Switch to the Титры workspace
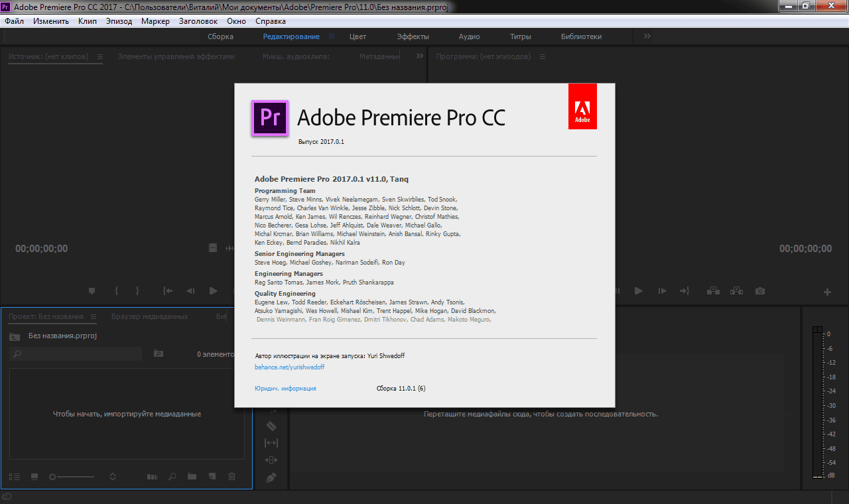The image size is (849, 504). tap(521, 36)
